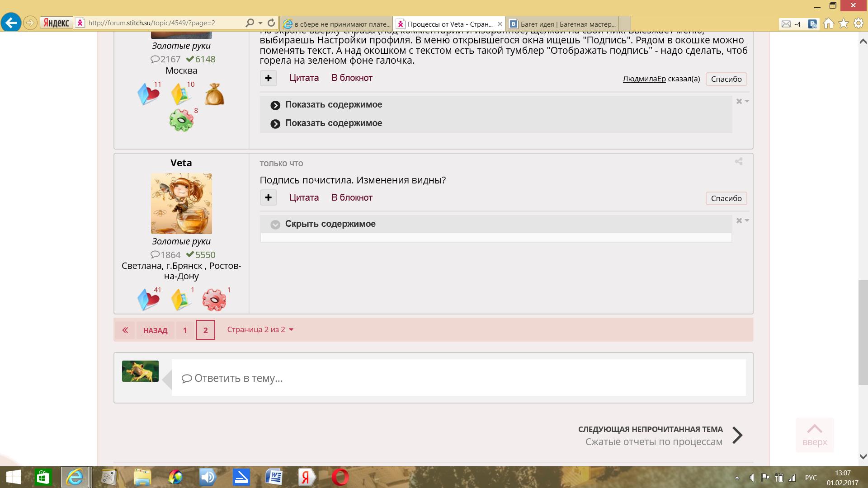Click the red gear badge under Veta

pos(214,300)
